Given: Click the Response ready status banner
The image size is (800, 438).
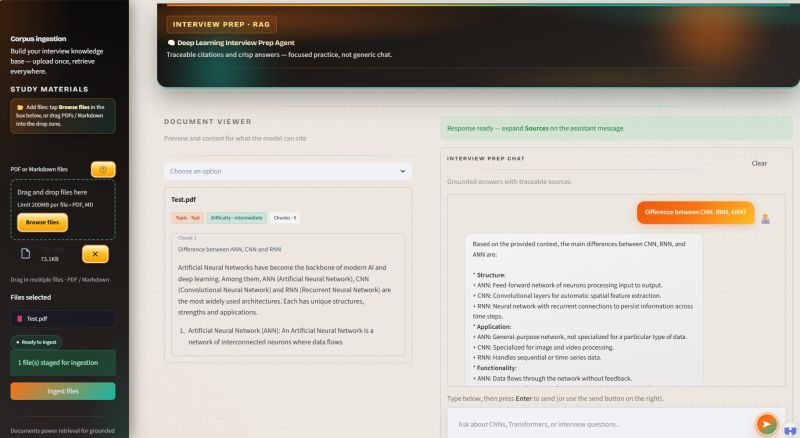Looking at the screenshot, I should (x=616, y=129).
